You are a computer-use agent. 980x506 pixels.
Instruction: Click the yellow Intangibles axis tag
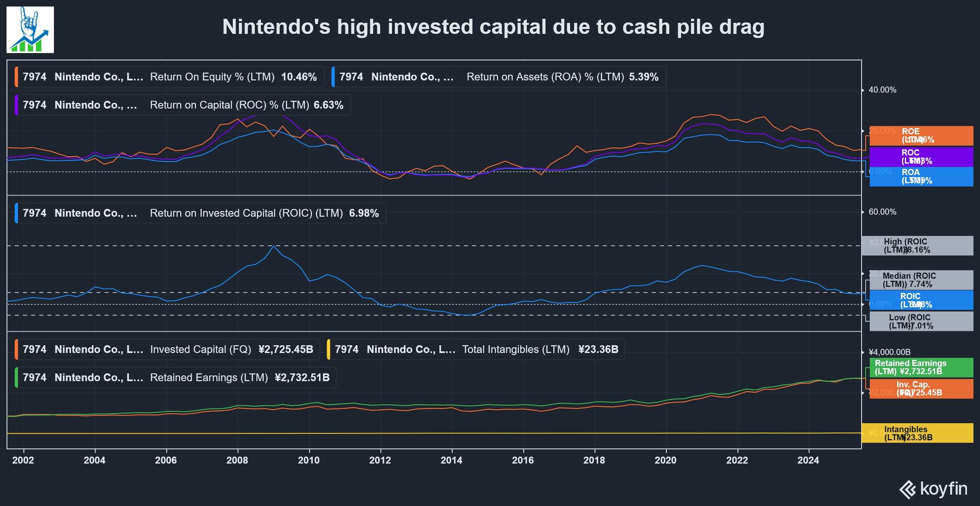point(917,433)
